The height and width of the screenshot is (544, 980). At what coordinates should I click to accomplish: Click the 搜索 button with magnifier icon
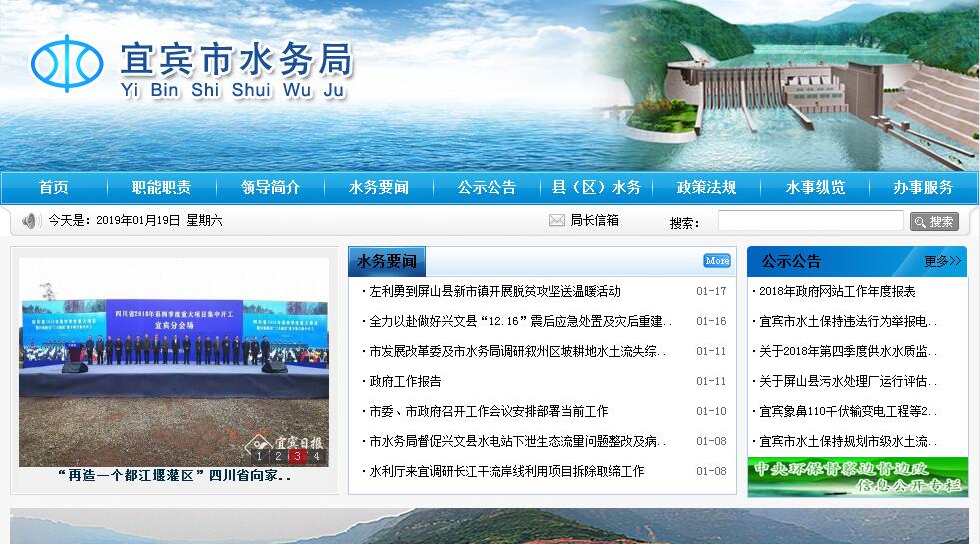[934, 221]
